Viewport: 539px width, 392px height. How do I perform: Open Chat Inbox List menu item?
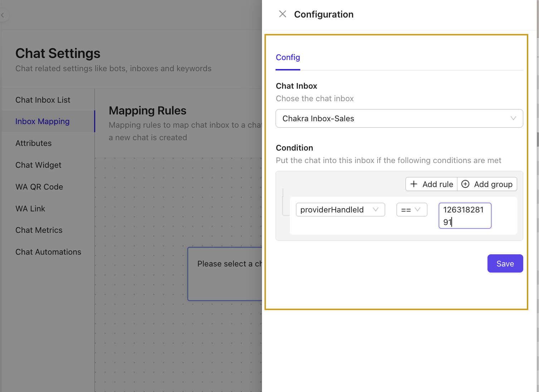click(x=43, y=100)
